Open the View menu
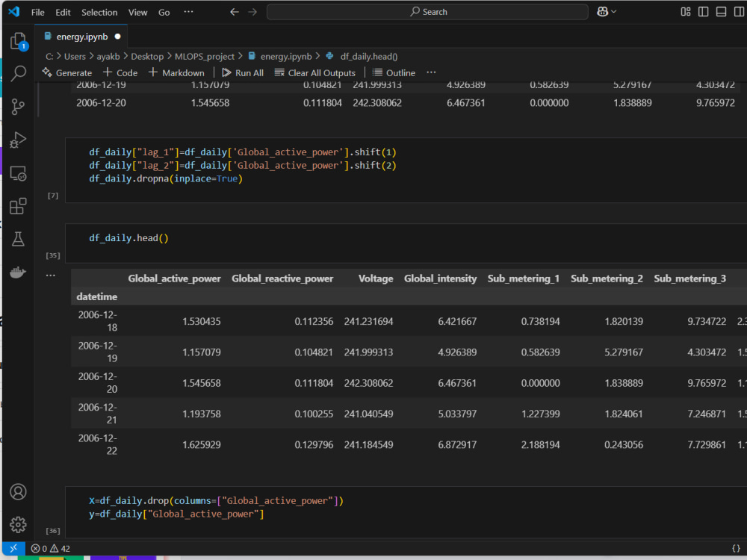The image size is (747, 560). click(x=137, y=13)
